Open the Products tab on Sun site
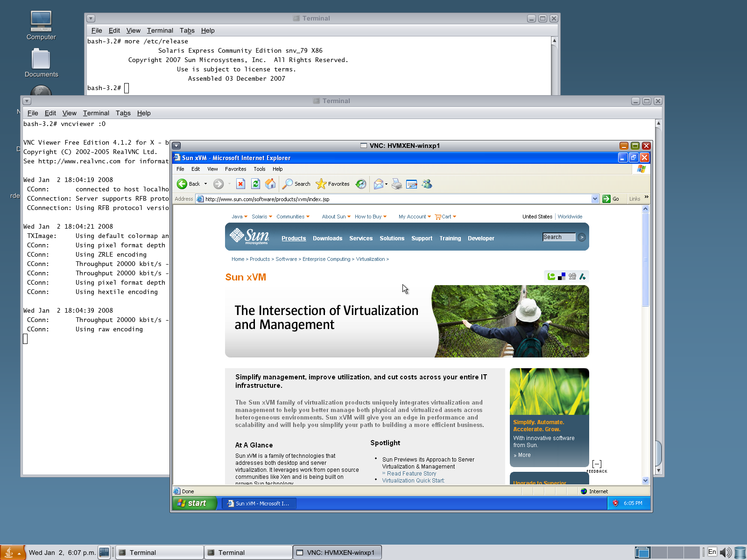Viewport: 747px width, 560px height. point(294,238)
